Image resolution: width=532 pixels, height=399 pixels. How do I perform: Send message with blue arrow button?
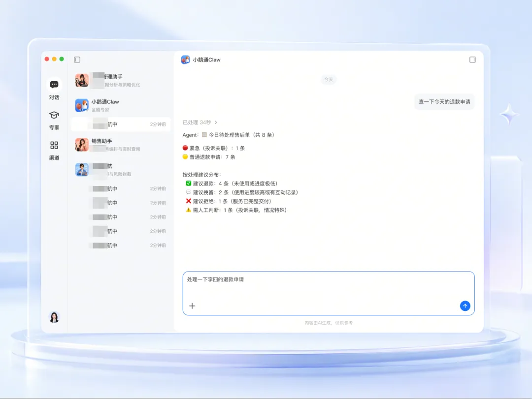[x=465, y=306]
